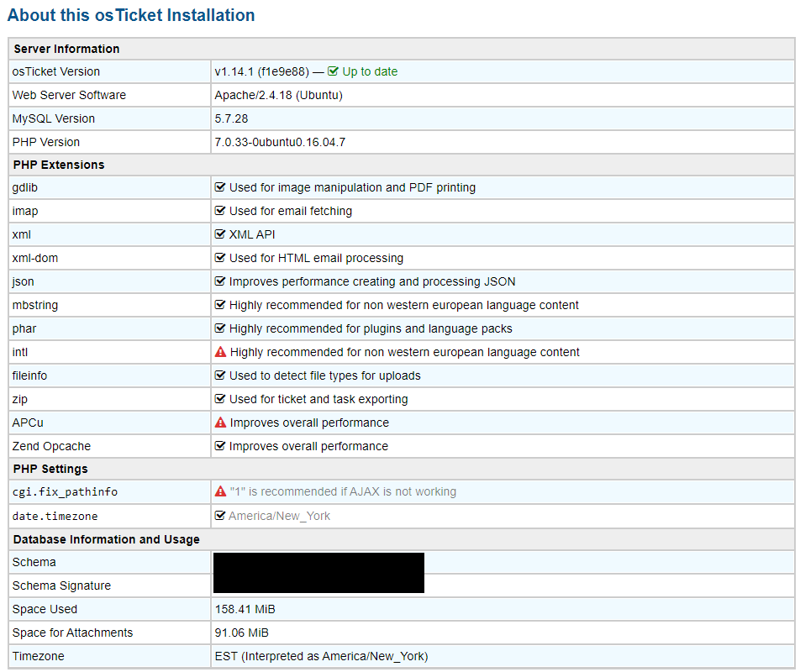Click the check icon for Zend Opcache
800x672 pixels.
pos(220,446)
